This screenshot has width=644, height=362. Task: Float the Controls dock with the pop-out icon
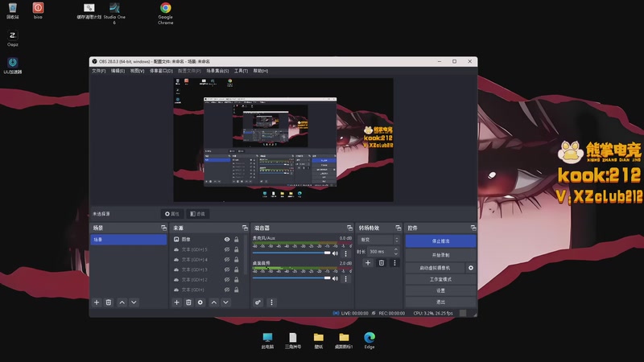coord(473,228)
